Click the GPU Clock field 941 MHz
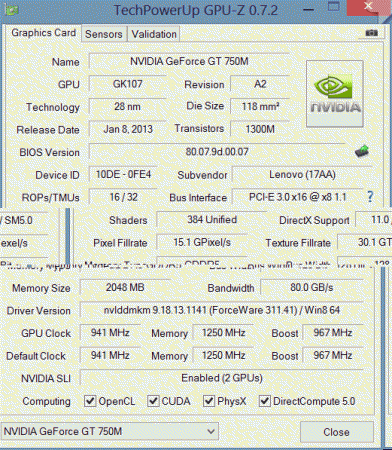392x450 pixels. (110, 333)
